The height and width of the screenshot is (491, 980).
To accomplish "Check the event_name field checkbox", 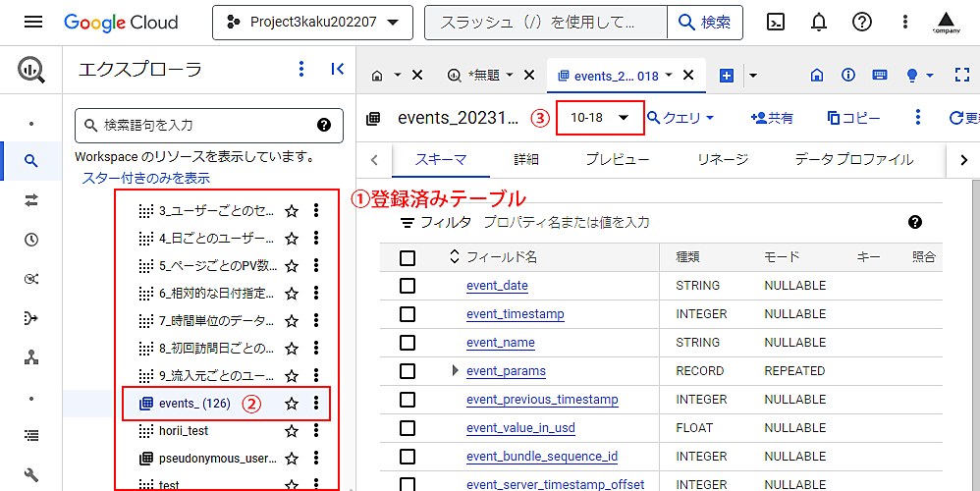I will pos(408,343).
